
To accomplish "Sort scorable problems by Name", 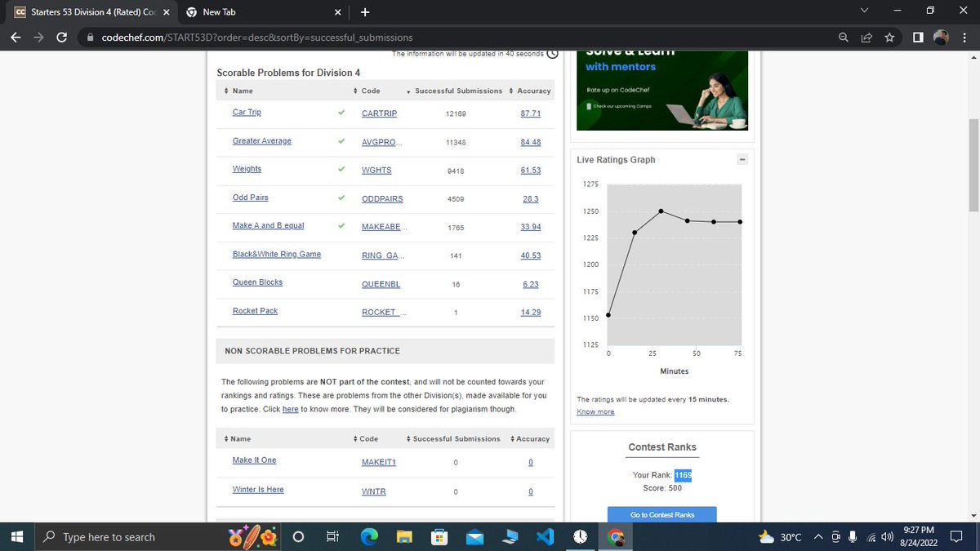I will coord(239,91).
